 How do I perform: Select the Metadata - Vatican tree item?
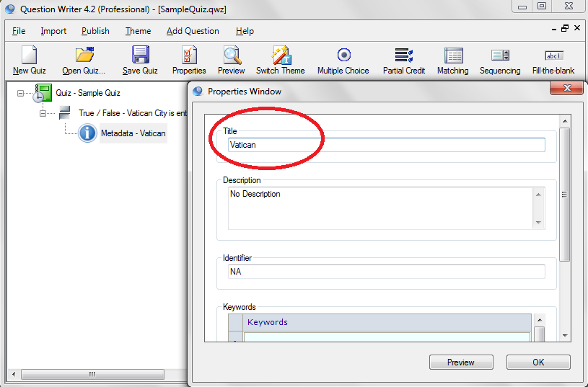(x=133, y=133)
